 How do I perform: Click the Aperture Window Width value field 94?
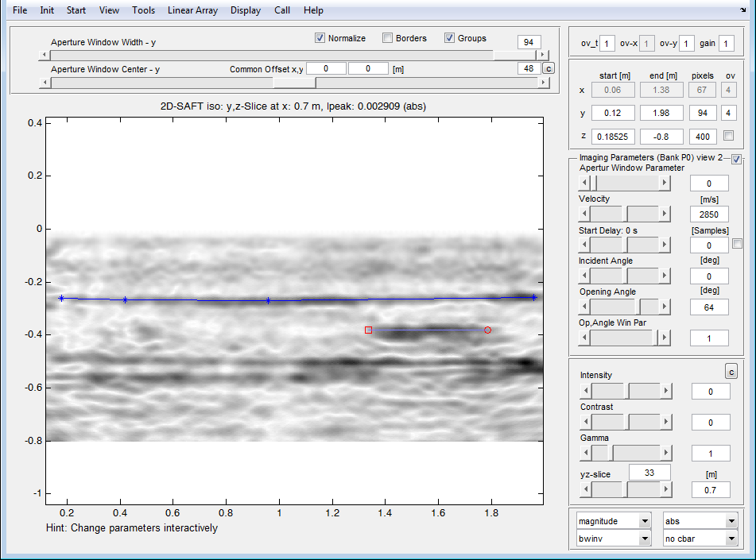(x=529, y=42)
